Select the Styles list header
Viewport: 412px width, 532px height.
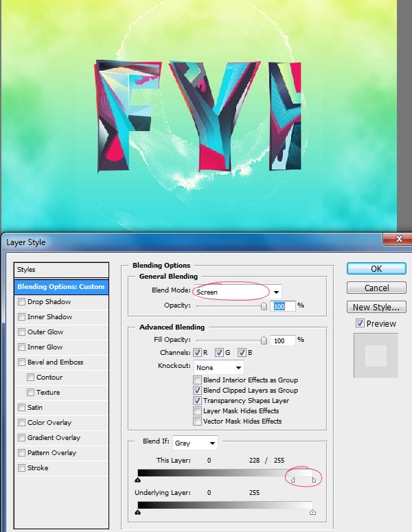pos(61,270)
